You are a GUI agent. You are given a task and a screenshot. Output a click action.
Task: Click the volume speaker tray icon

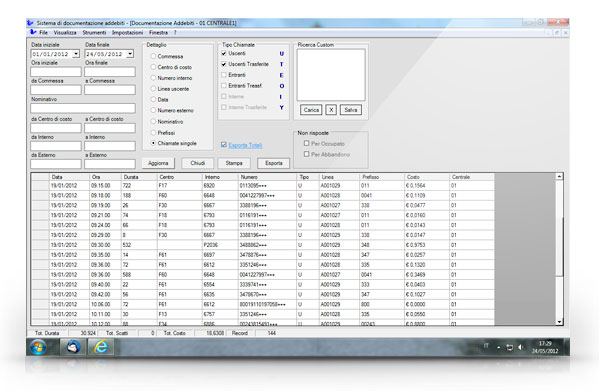click(520, 347)
